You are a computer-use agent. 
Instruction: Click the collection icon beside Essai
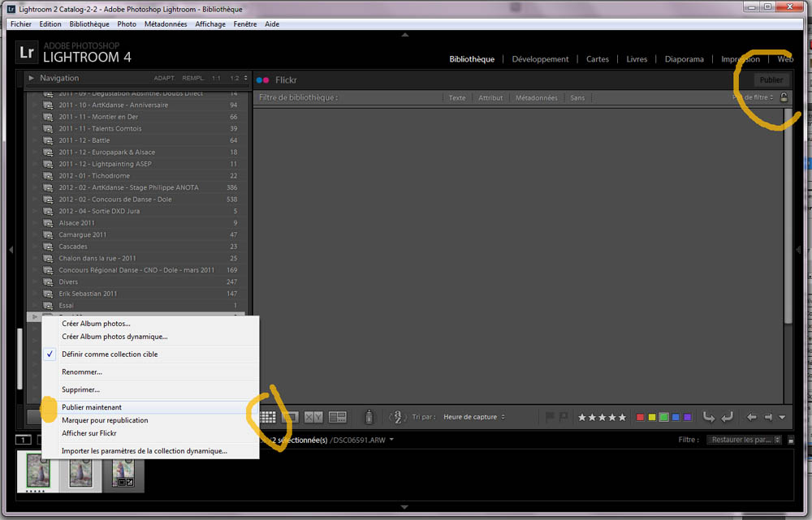[48, 306]
